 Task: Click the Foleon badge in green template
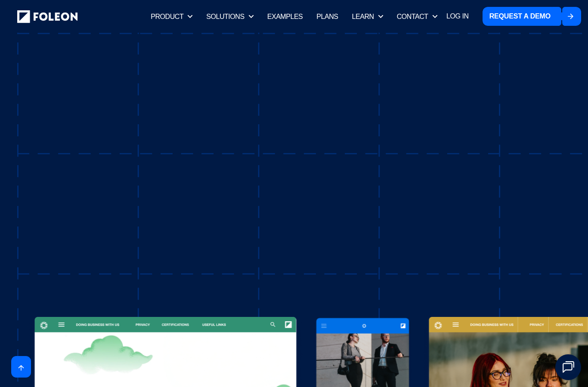[288, 325]
